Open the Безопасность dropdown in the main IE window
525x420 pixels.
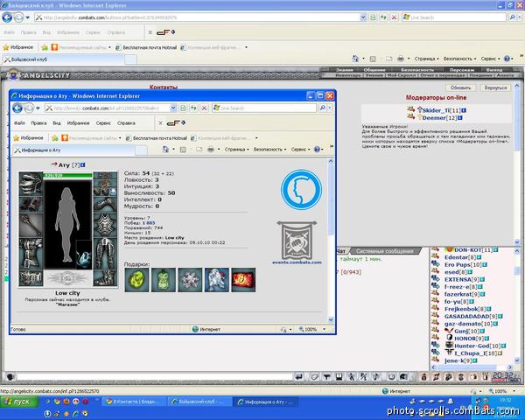pyautogui.click(x=459, y=59)
